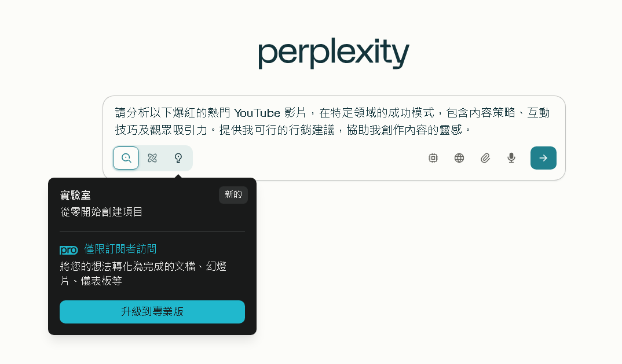Click after 靈感 at prompt end
The width and height of the screenshot is (622, 364).
pos(472,130)
